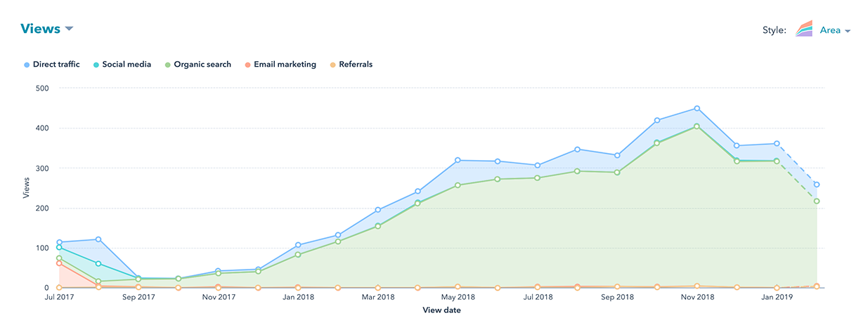
Task: Select Organic search point at Jan 2019
Action: point(777,161)
